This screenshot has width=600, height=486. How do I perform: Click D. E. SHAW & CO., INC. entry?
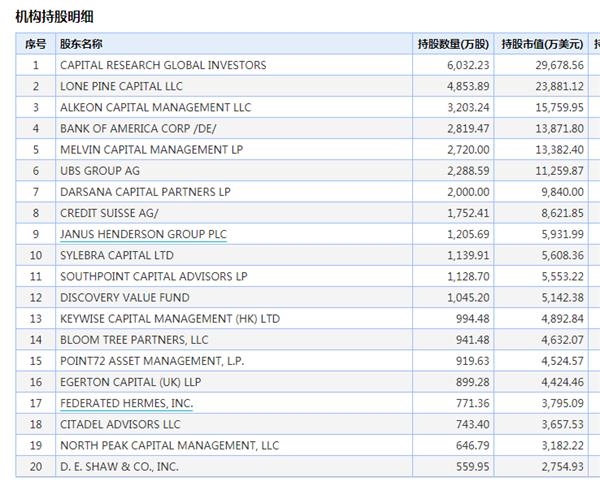[119, 467]
